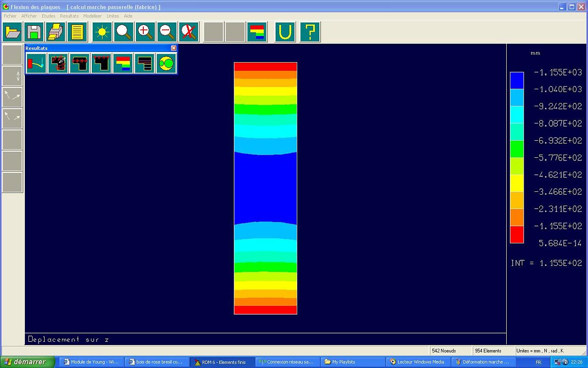The width and height of the screenshot is (588, 368).
Task: Click the orange legend swatch for -2.311E+02
Action: [x=517, y=218]
